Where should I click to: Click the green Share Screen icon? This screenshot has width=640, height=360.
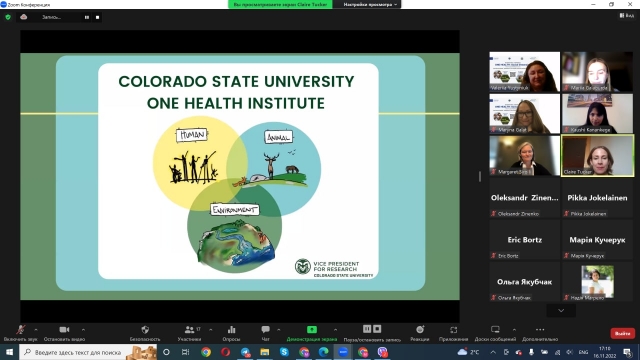pos(312,329)
